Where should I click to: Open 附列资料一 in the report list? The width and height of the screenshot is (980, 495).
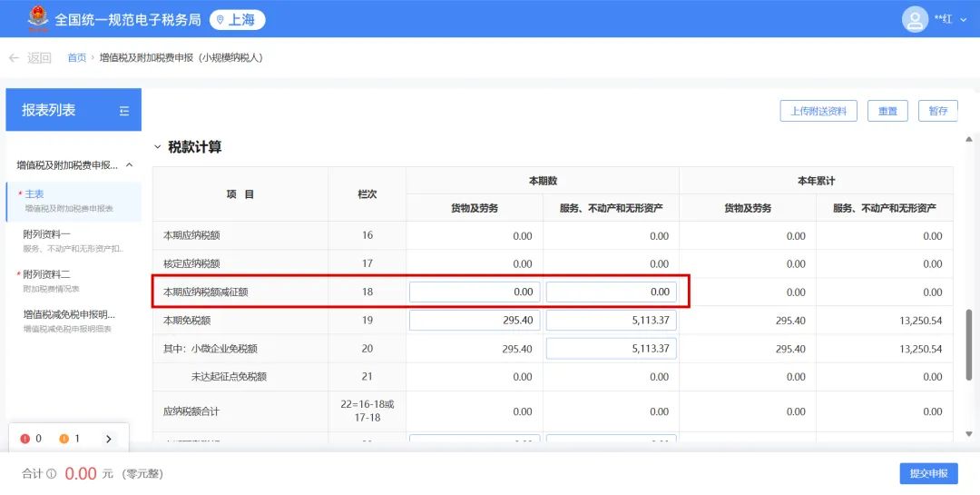(73, 241)
